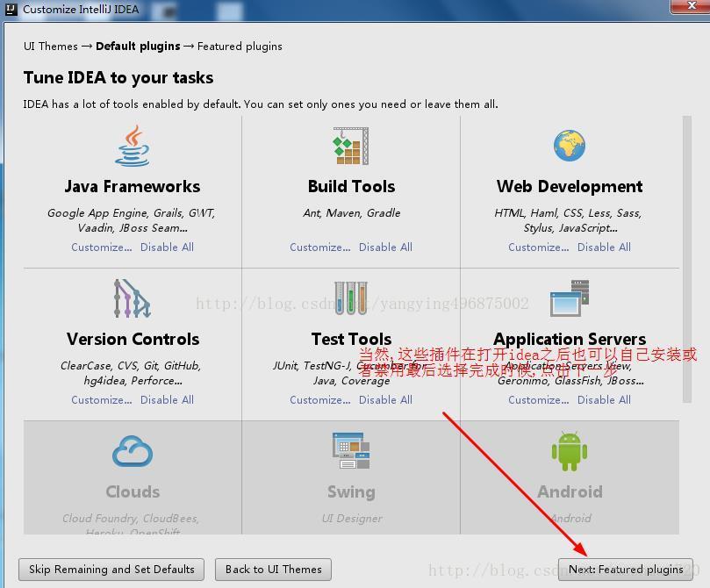Open Customize options for Application Servers
This screenshot has width=710, height=588.
tap(537, 399)
